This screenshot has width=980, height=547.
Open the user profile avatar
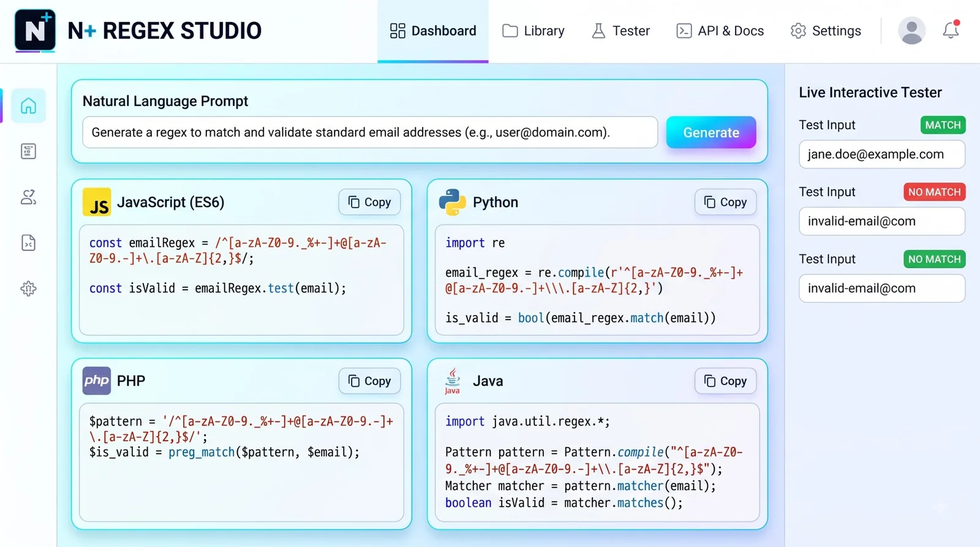click(x=911, y=31)
